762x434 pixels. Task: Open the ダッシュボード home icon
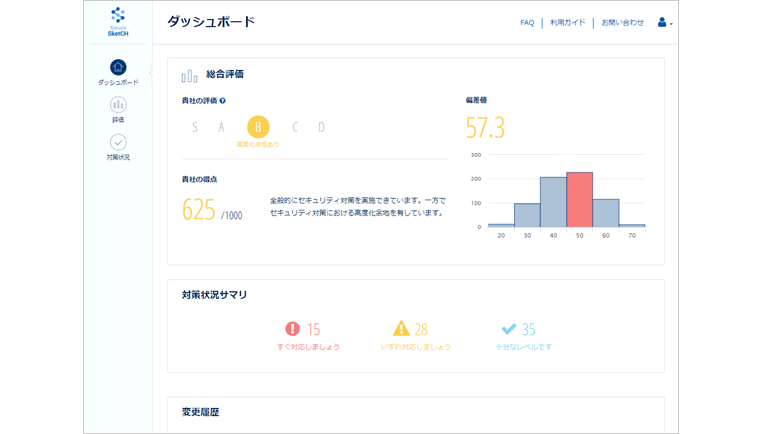[x=118, y=67]
